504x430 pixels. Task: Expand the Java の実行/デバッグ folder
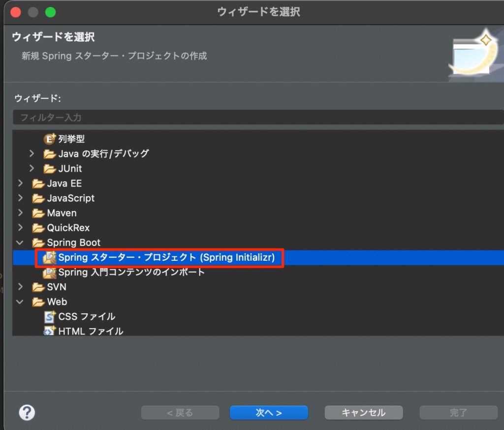pos(32,154)
